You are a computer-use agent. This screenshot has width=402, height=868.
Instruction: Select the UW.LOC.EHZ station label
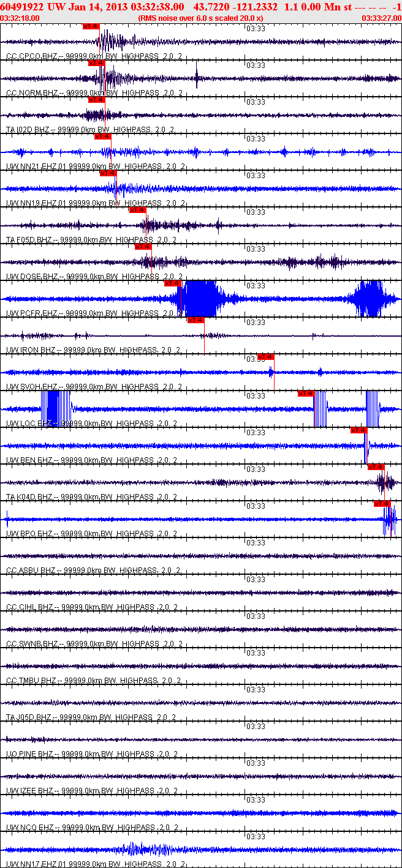click(x=29, y=424)
